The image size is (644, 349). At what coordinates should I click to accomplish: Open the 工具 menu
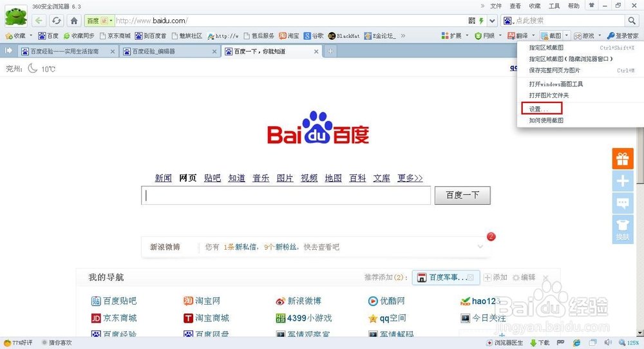[554, 6]
